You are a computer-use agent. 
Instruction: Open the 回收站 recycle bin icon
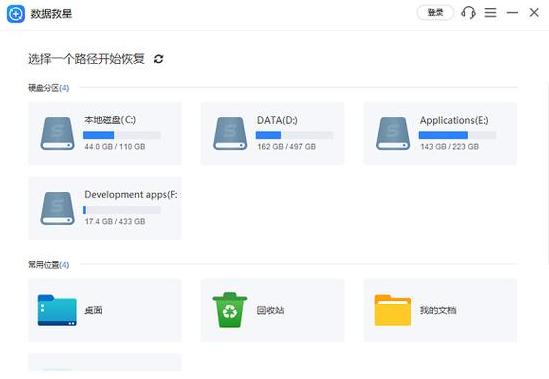click(230, 310)
